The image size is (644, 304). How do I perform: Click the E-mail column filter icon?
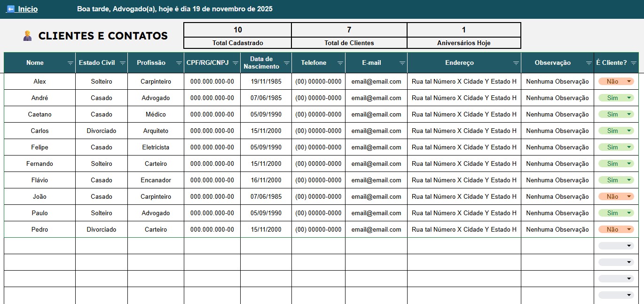point(402,63)
